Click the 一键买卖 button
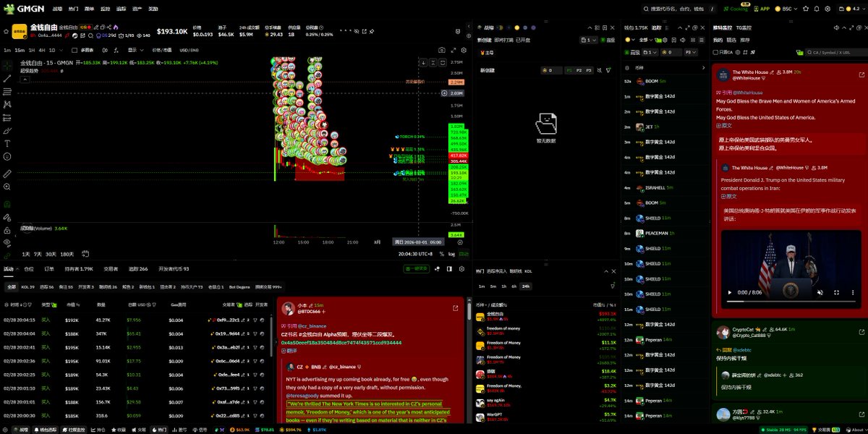The width and height of the screenshot is (868, 434). pyautogui.click(x=418, y=268)
